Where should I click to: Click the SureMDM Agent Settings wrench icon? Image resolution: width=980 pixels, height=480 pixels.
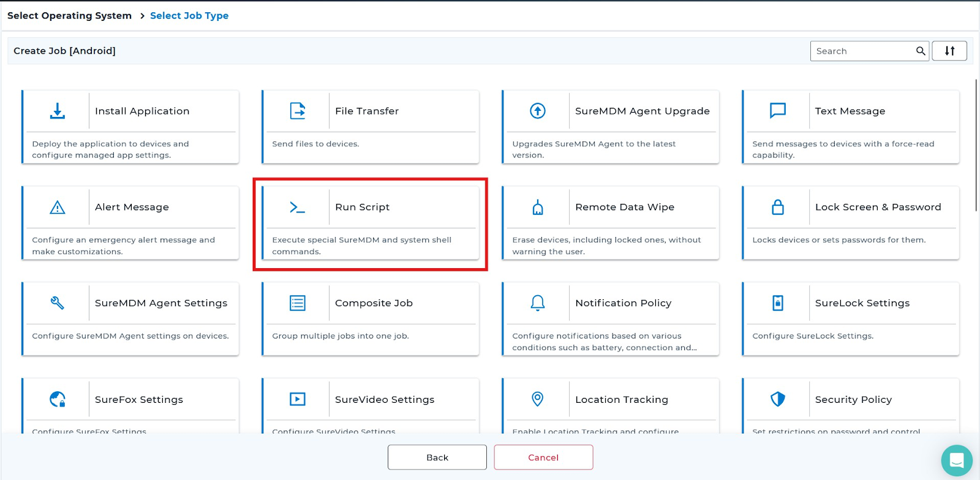point(58,303)
